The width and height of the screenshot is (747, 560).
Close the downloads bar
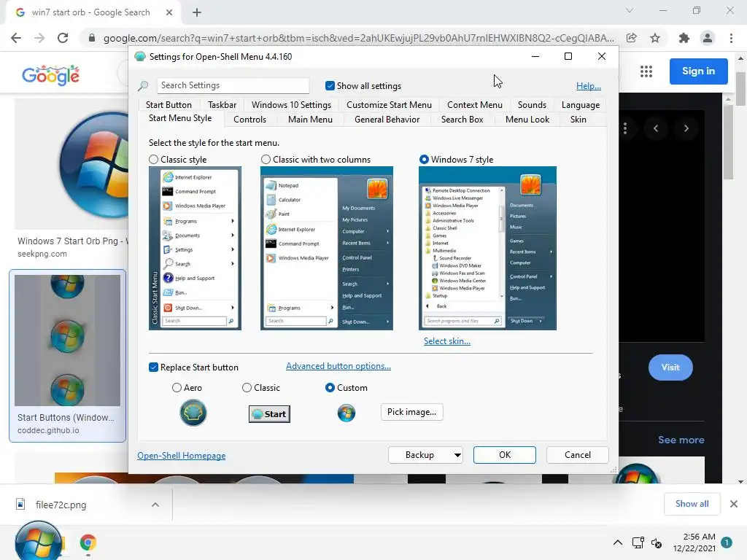[734, 504]
